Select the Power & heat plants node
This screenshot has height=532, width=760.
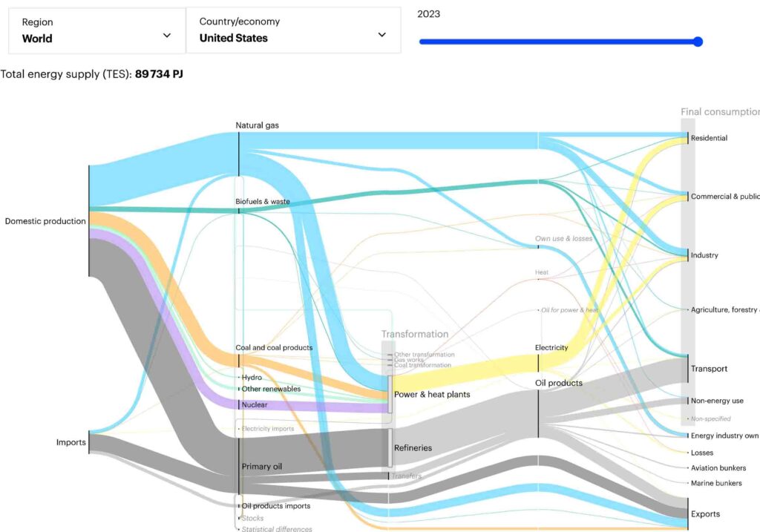431,395
